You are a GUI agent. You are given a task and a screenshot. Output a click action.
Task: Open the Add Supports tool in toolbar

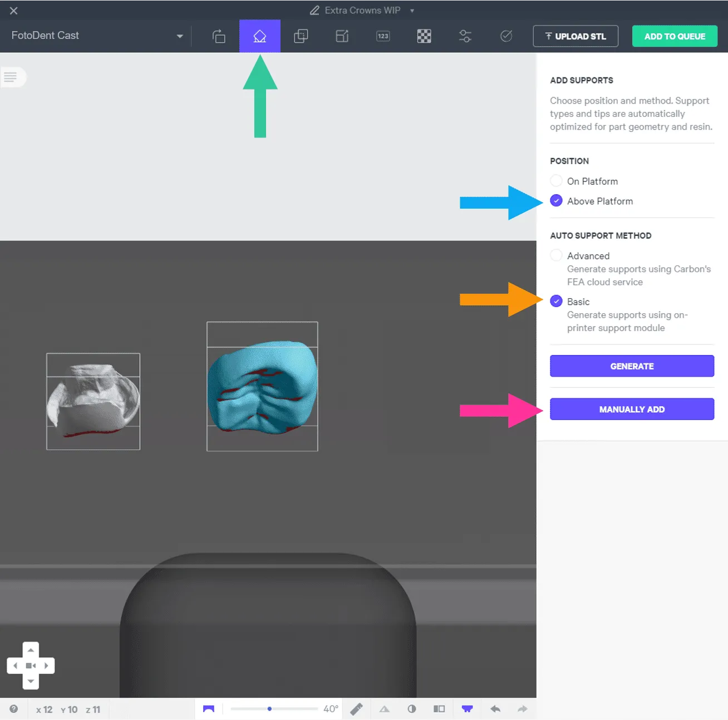260,36
